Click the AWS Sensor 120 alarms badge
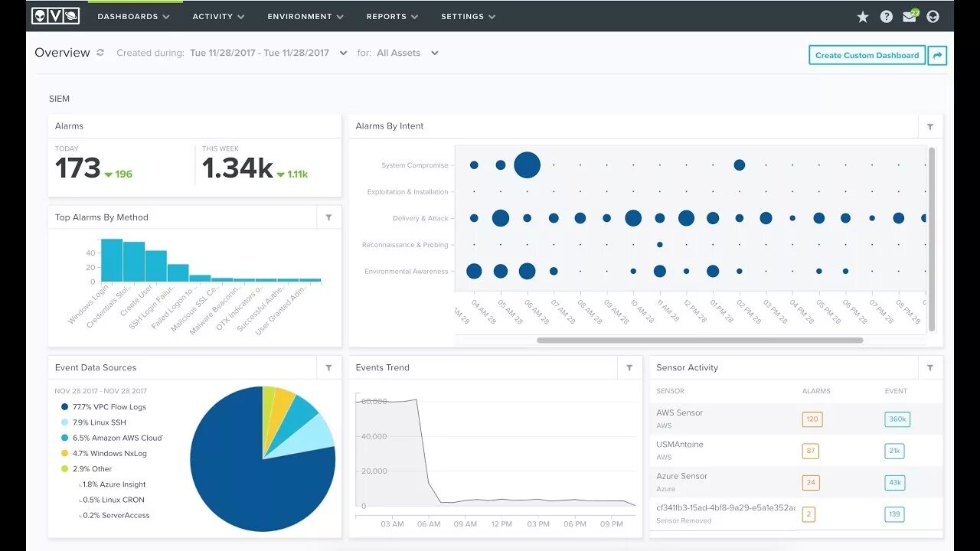 point(812,419)
